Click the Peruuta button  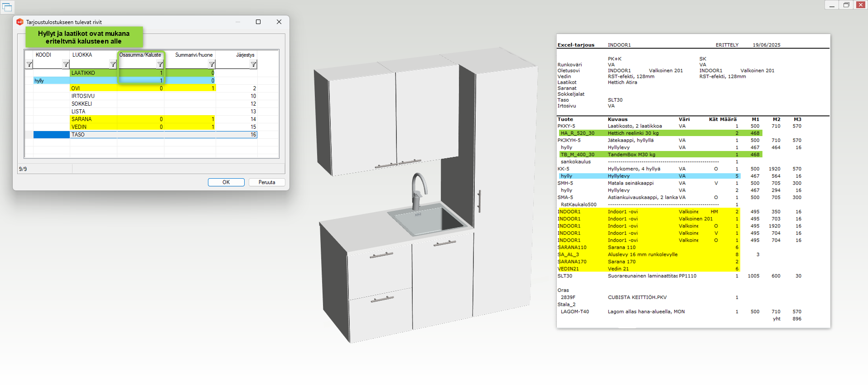point(266,182)
